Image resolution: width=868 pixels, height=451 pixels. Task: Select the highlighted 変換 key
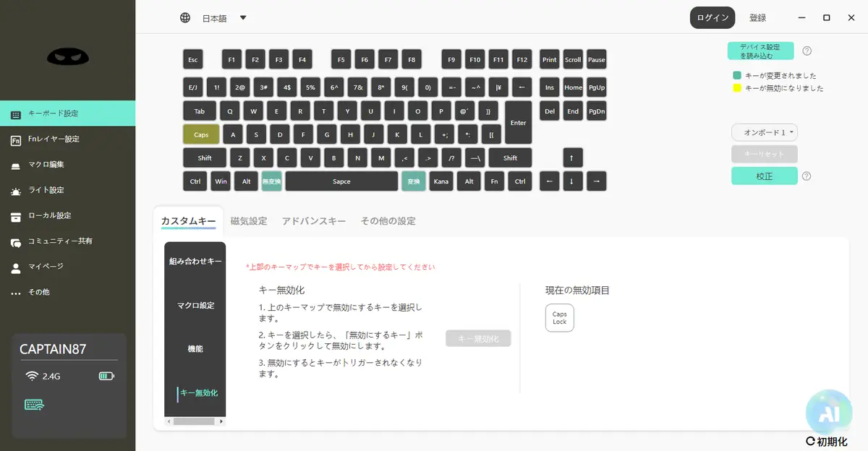pyautogui.click(x=414, y=181)
